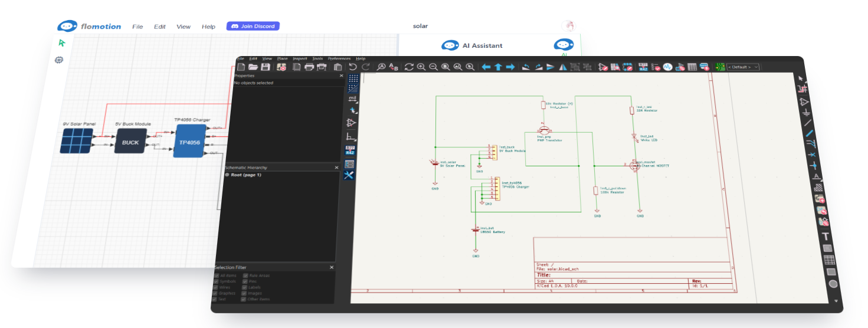Click flomotion logo
This screenshot has width=868, height=328.
point(89,26)
